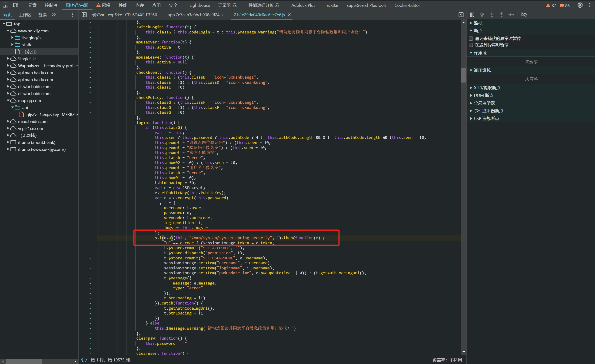Click the pretty print braces icon
Viewport: 595px width, 364px height.
pyautogui.click(x=84, y=360)
